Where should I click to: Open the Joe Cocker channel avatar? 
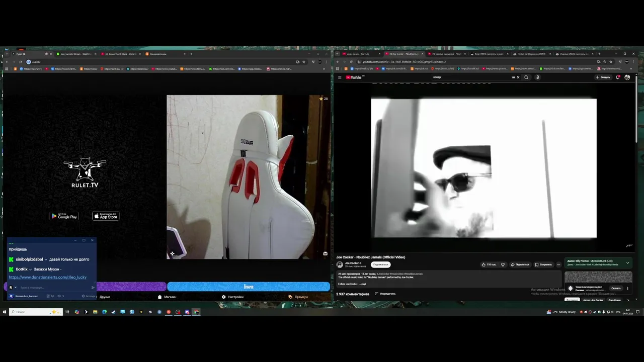pos(340,264)
